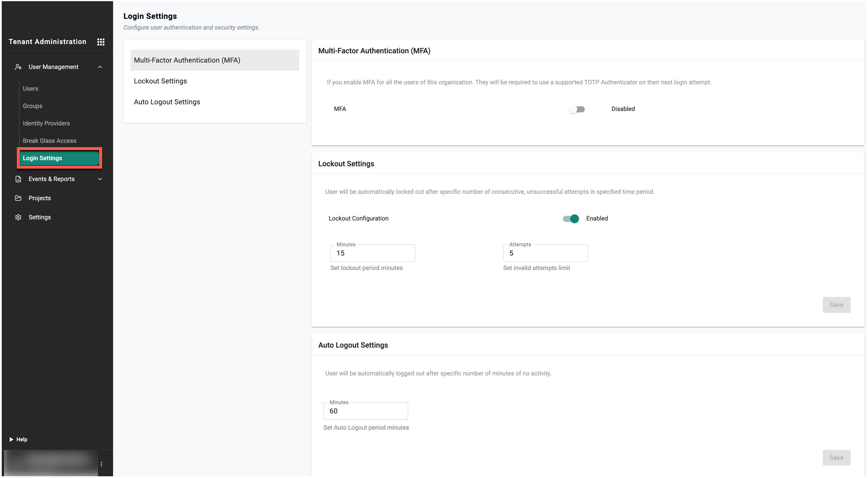Open the app grid launcher icon

(x=101, y=42)
